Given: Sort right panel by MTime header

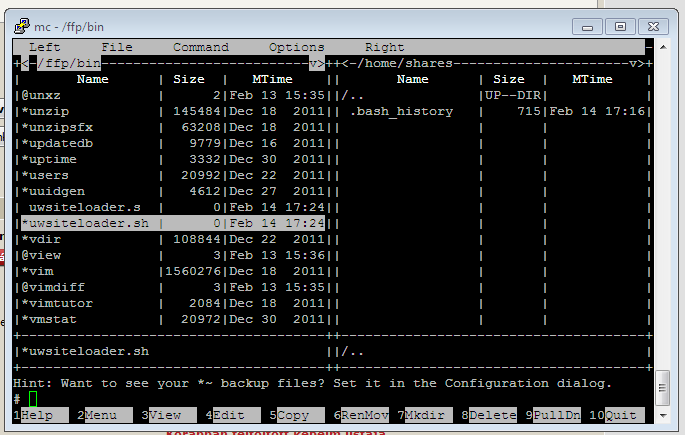Looking at the screenshot, I should [x=593, y=79].
